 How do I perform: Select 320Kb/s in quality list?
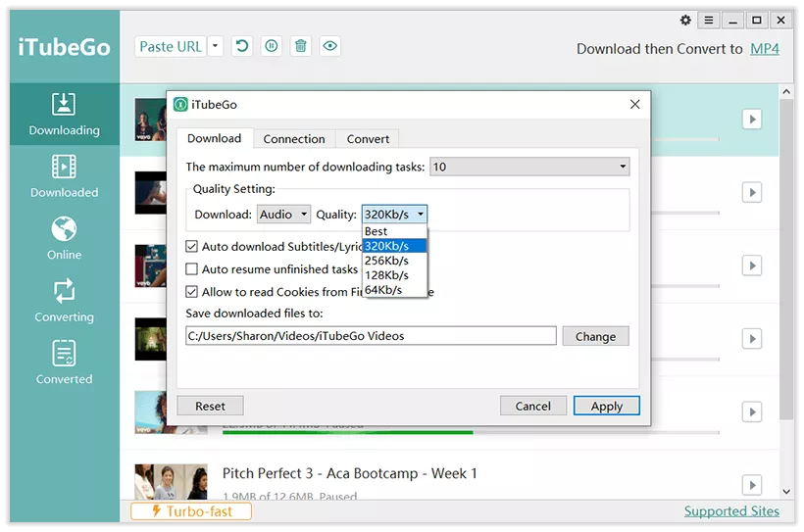tap(394, 246)
